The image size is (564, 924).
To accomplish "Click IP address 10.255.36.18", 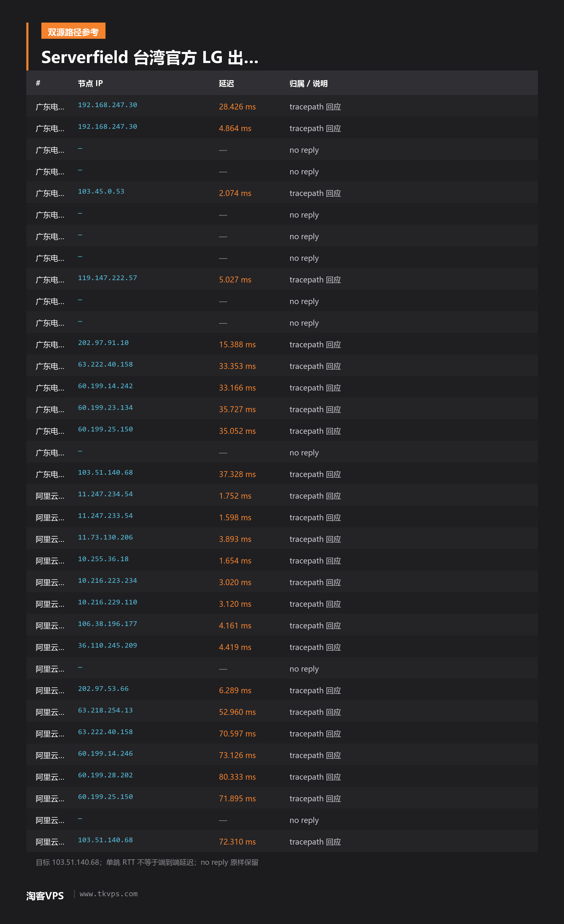I will coord(103,559).
